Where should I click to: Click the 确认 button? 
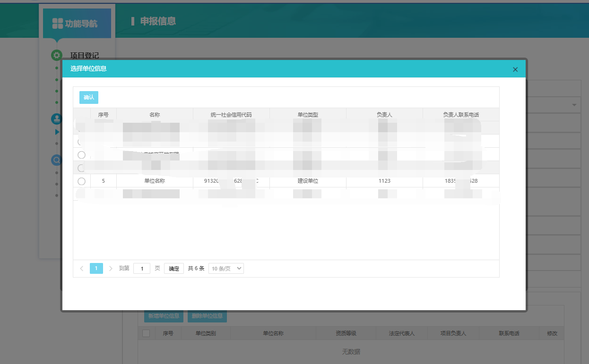(x=89, y=97)
